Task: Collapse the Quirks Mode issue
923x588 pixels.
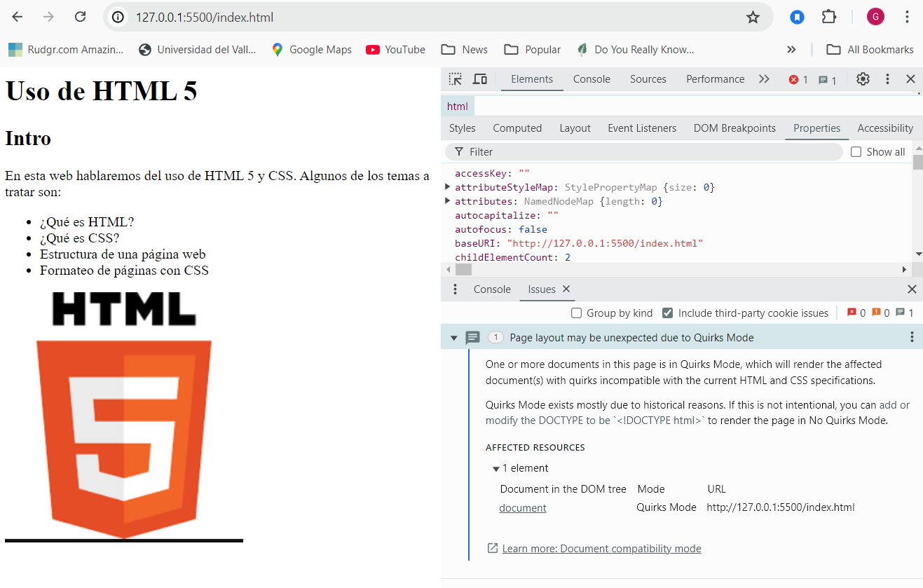Action: [453, 338]
